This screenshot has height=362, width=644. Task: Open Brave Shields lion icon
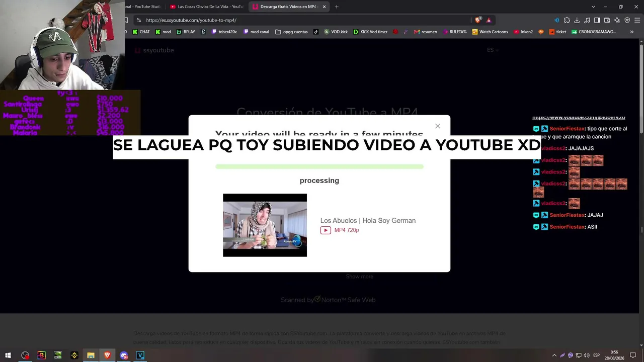(477, 20)
